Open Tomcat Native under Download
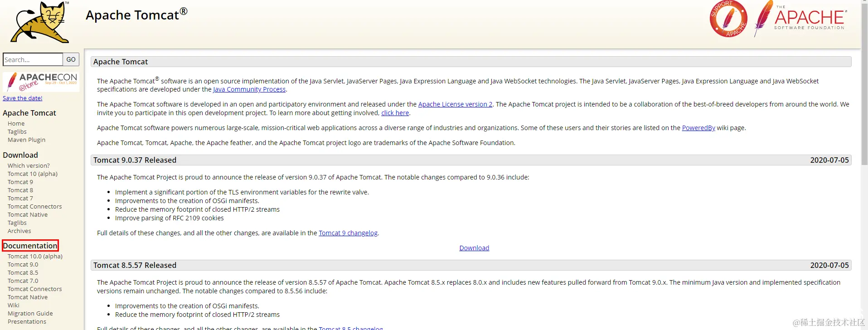The height and width of the screenshot is (330, 868). [28, 214]
